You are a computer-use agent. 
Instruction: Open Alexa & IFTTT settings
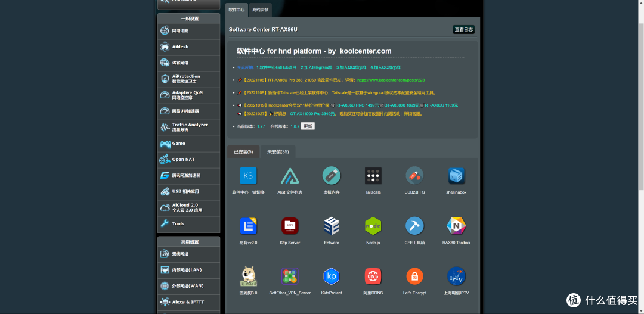[189, 302]
